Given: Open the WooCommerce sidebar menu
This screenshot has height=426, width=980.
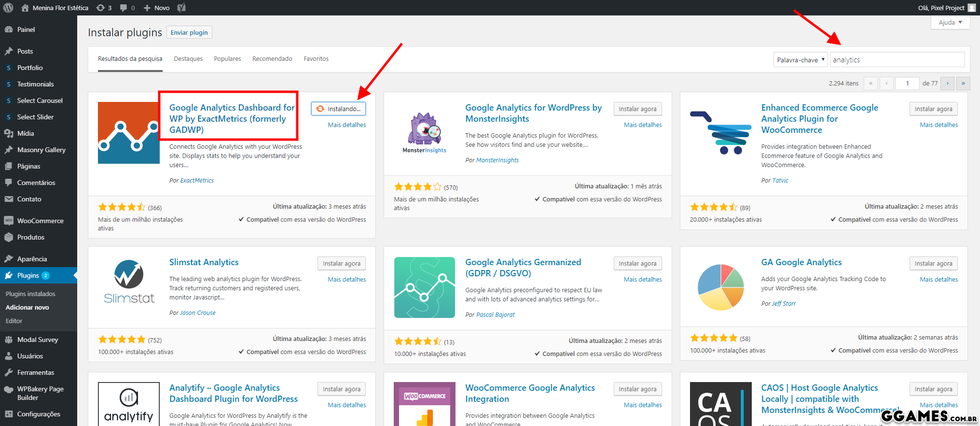Looking at the screenshot, I should (40, 221).
